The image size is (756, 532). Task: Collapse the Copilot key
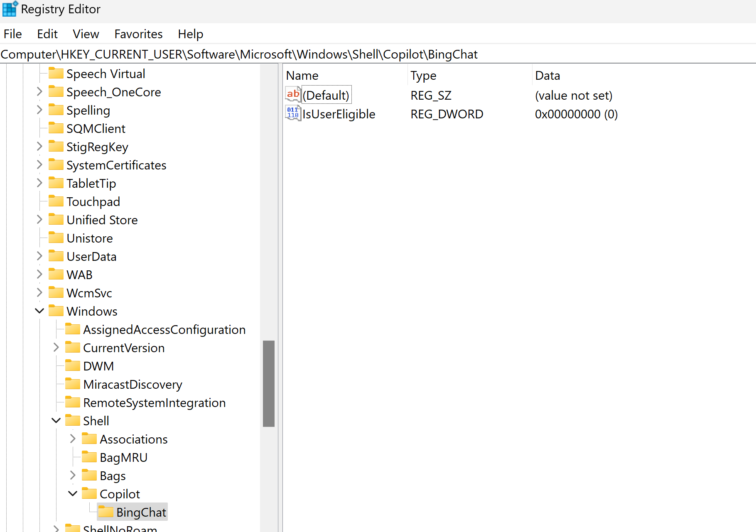point(73,494)
